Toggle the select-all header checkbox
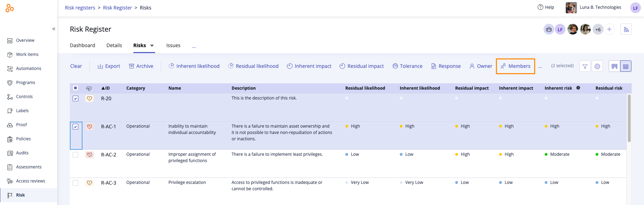The image size is (644, 205). (x=75, y=88)
